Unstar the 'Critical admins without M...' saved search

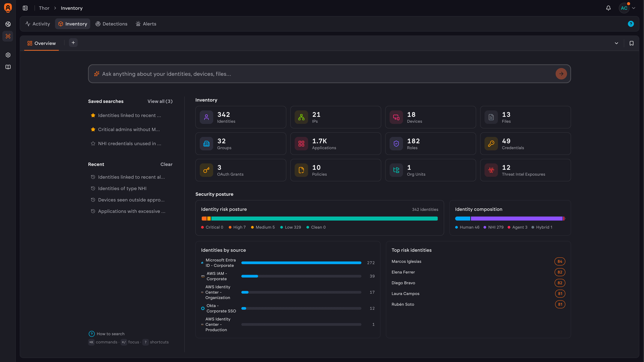[93, 129]
